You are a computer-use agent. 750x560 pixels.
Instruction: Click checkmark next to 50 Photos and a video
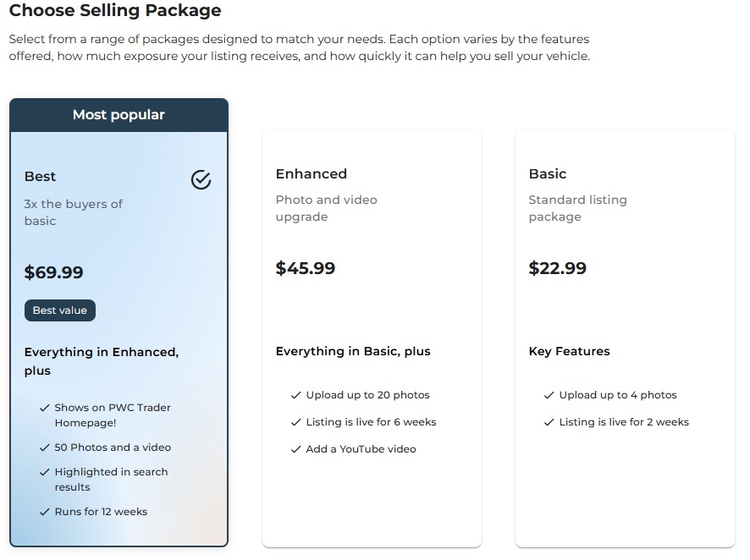coord(44,447)
